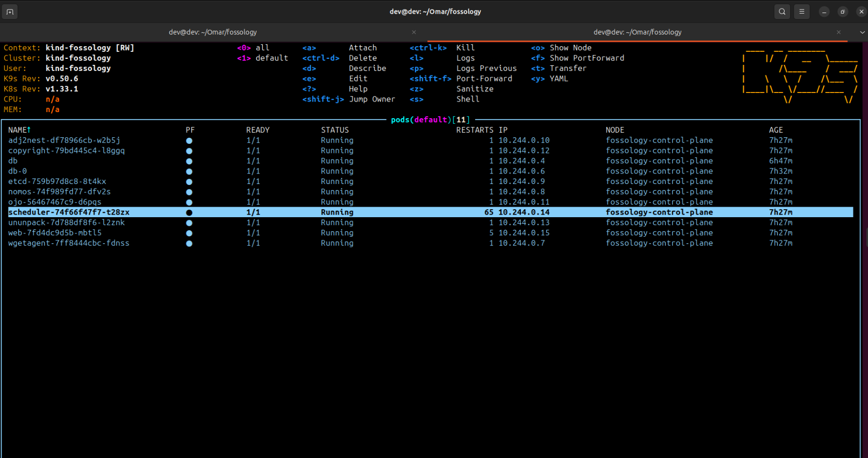Click the K8s Rev v1.33.1 value
The height and width of the screenshot is (458, 868).
coord(62,89)
